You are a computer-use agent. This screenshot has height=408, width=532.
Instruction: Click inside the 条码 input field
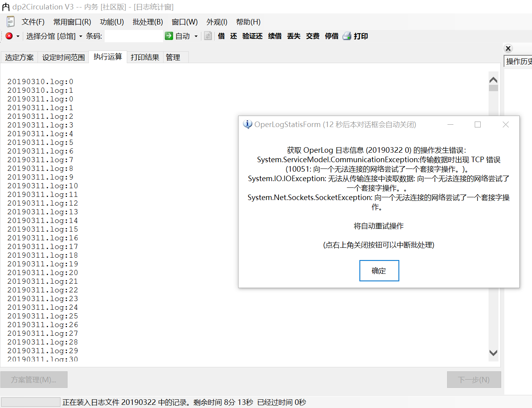point(133,36)
